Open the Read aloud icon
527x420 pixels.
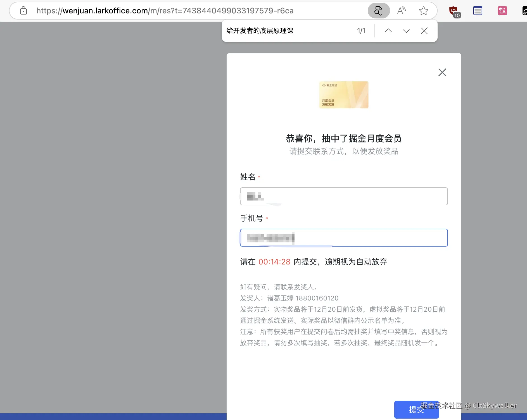pos(402,11)
